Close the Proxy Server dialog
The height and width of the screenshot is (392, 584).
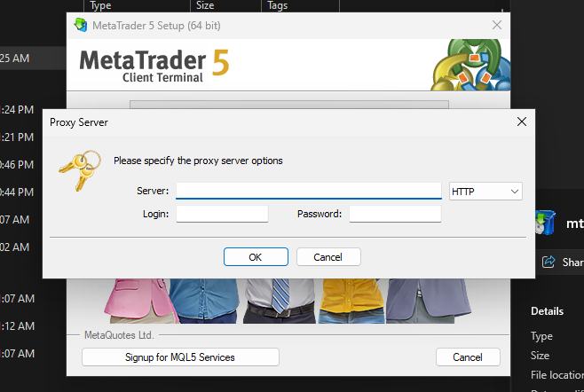(522, 122)
